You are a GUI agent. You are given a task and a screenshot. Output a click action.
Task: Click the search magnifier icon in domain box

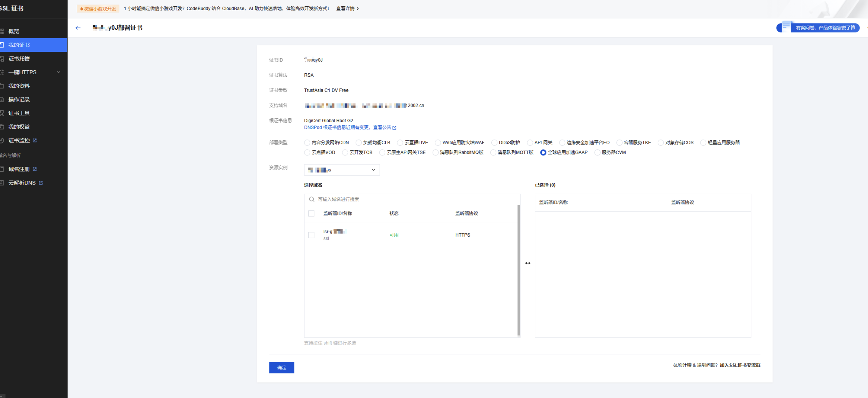[x=311, y=199]
